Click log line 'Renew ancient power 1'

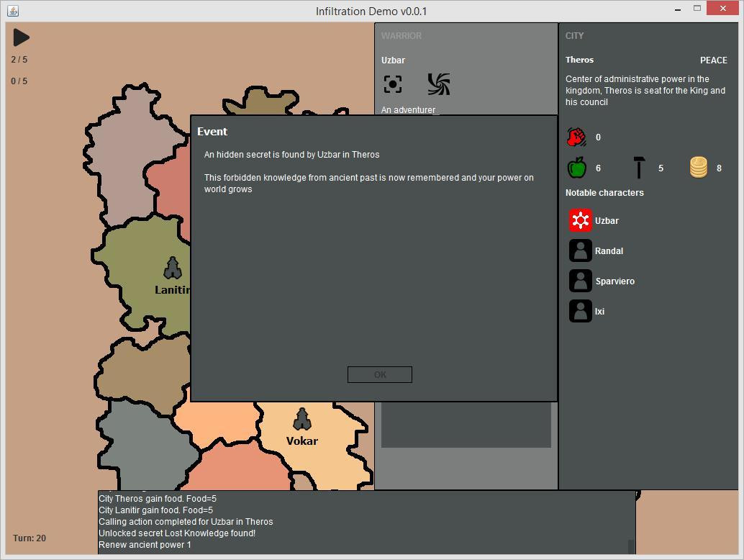(145, 545)
